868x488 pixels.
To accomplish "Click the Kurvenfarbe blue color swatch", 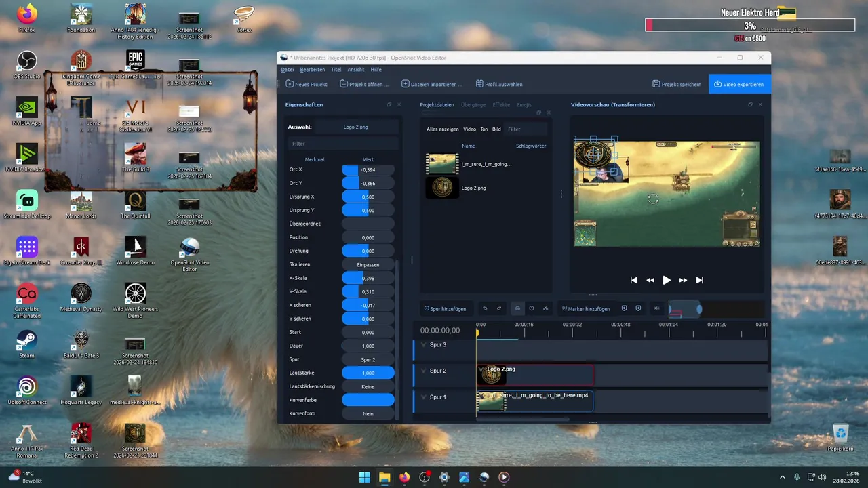I will point(368,400).
